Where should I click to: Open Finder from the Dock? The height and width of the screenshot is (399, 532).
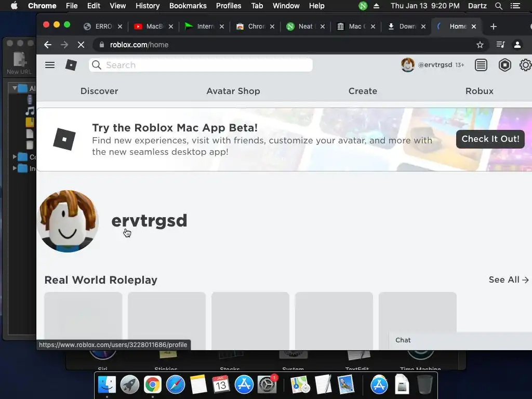point(107,385)
